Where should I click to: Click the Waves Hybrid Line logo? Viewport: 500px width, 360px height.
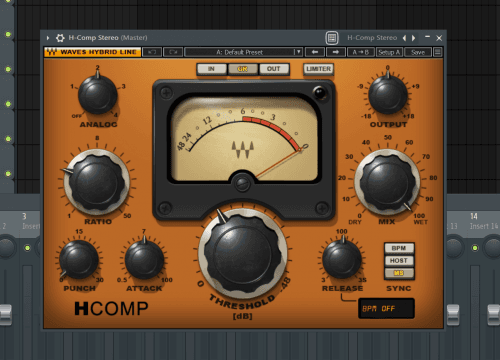pyautogui.click(x=92, y=52)
